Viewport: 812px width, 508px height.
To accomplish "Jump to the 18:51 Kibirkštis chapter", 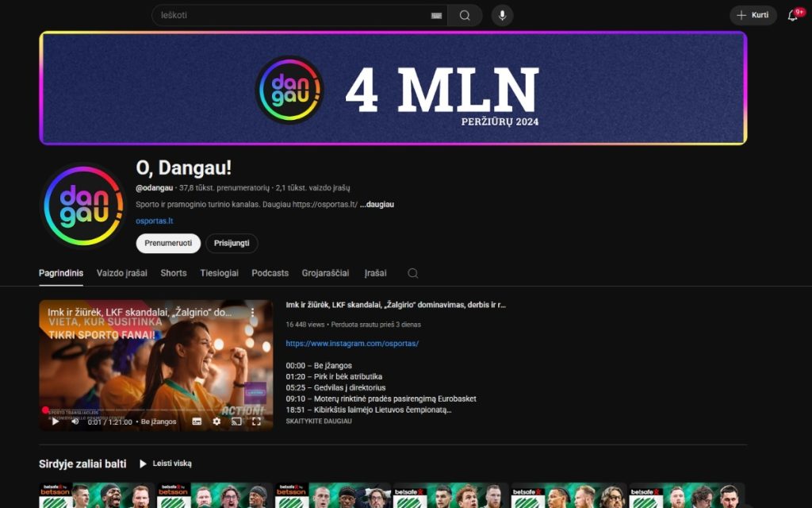I will pyautogui.click(x=369, y=410).
